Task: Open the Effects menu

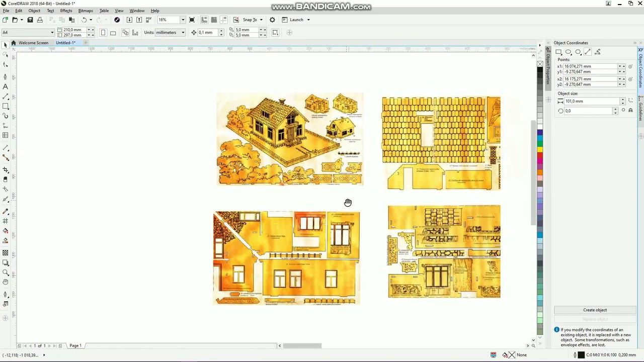Action: [66, 11]
